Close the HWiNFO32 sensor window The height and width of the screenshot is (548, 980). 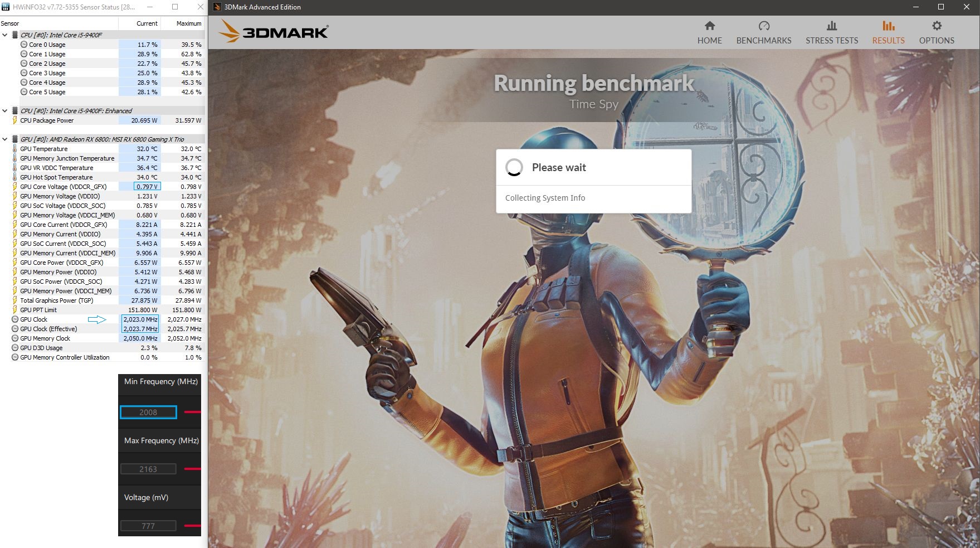[x=200, y=7]
